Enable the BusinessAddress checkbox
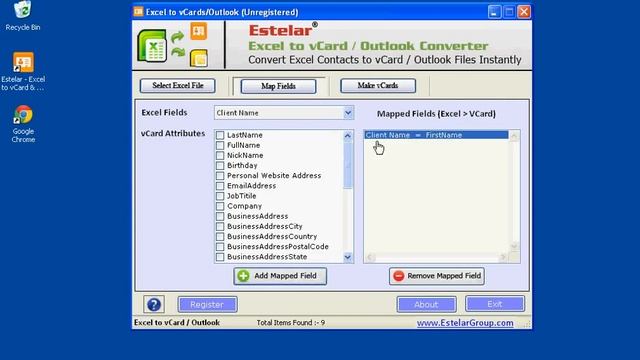 [220, 216]
